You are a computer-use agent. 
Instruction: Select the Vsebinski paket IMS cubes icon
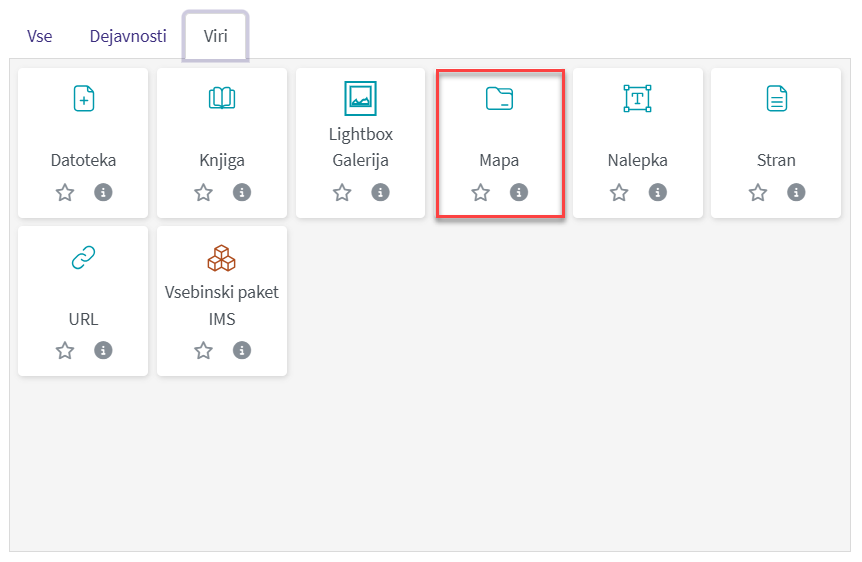pos(222,258)
